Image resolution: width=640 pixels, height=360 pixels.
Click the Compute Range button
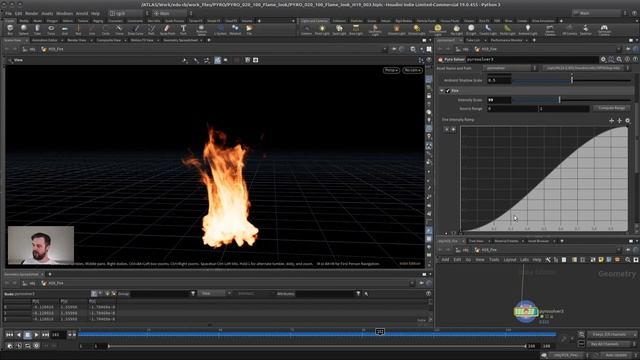pyautogui.click(x=611, y=108)
